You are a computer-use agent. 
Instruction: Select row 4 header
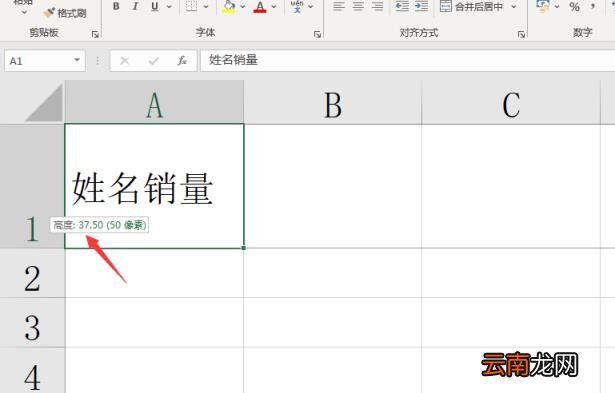point(32,371)
